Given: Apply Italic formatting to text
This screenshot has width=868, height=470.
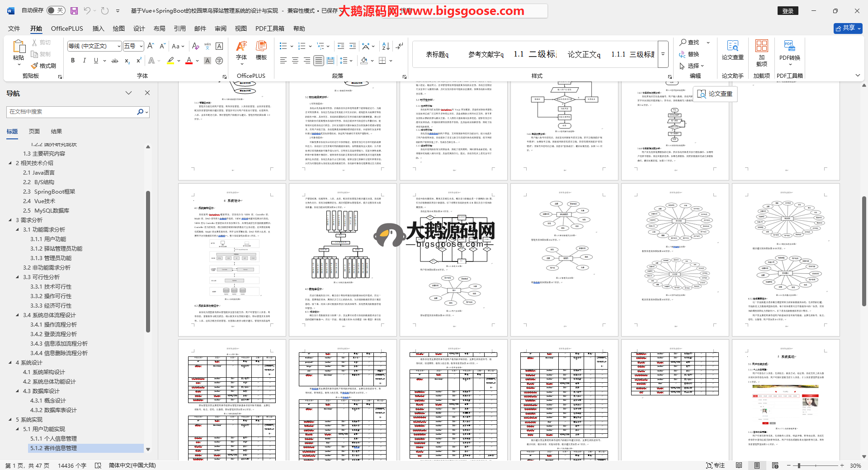Looking at the screenshot, I should pos(84,60).
